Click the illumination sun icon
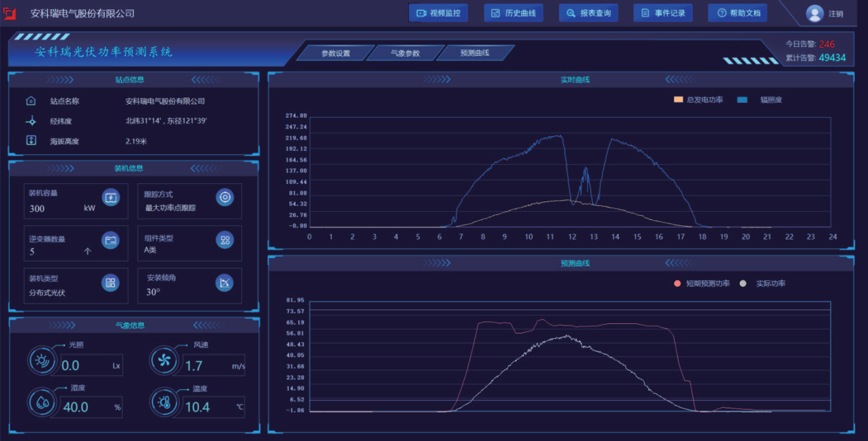The width and height of the screenshot is (868, 441). click(x=42, y=361)
